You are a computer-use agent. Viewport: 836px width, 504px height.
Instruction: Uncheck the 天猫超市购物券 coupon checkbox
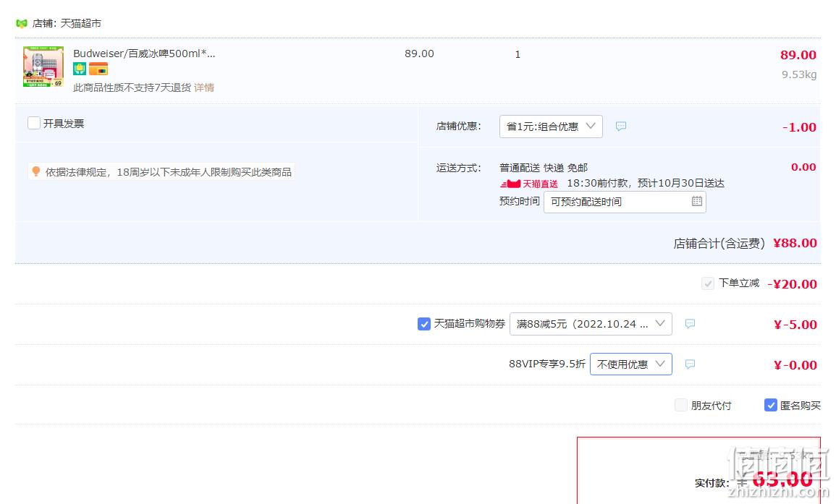[x=424, y=324]
